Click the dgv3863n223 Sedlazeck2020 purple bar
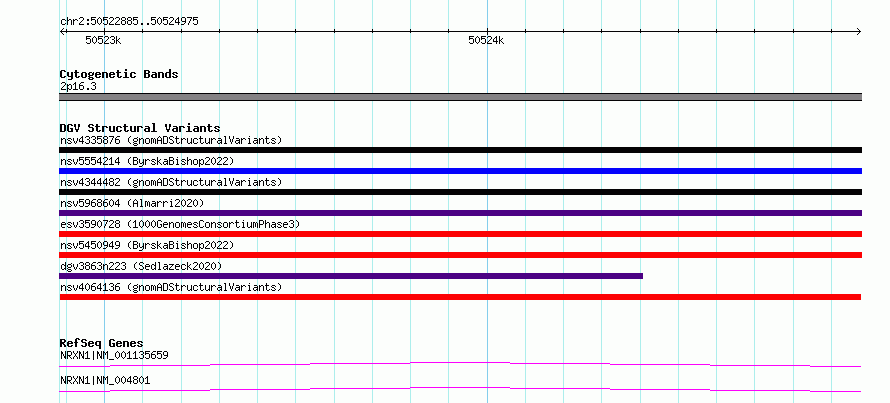 tap(351, 276)
